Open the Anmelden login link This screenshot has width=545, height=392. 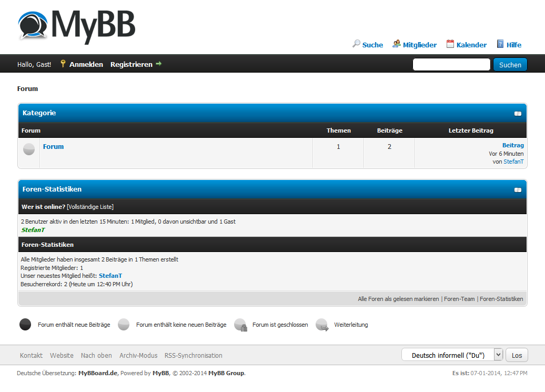(86, 64)
